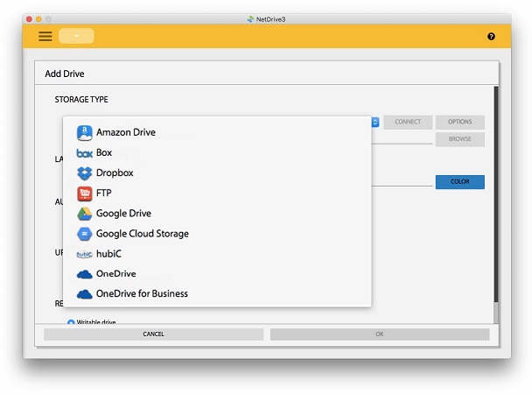This screenshot has height=394, width=532.
Task: Click the Add Drive dialog title
Action: (x=65, y=74)
